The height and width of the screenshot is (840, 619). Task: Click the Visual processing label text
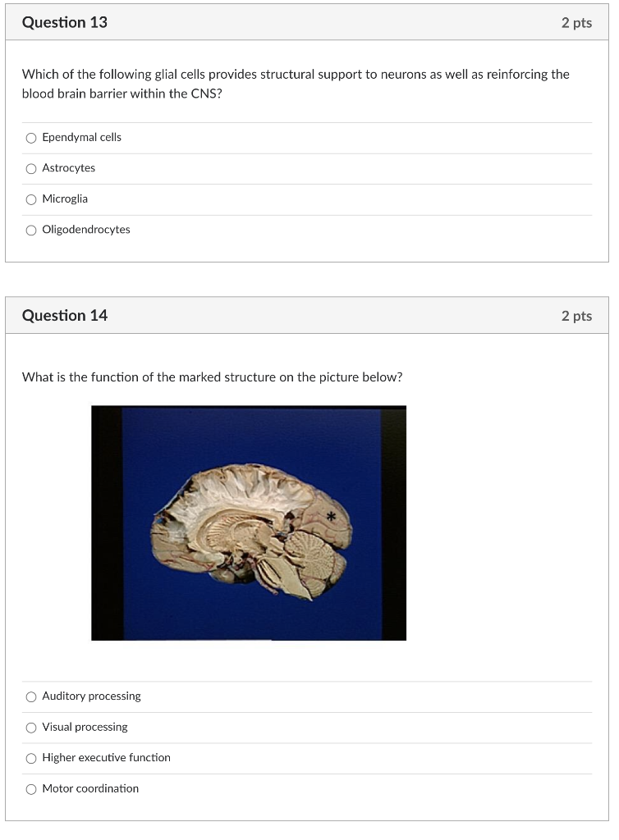[85, 727]
